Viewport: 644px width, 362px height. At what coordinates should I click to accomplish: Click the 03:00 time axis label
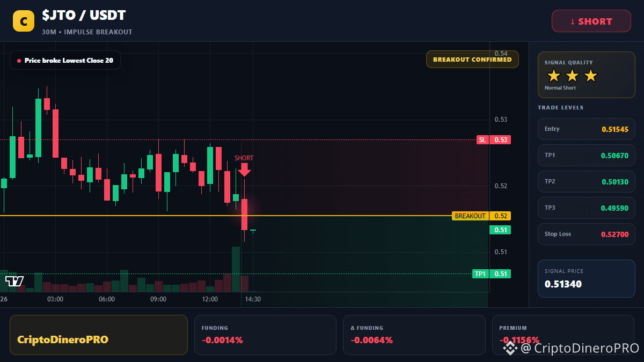click(x=55, y=299)
